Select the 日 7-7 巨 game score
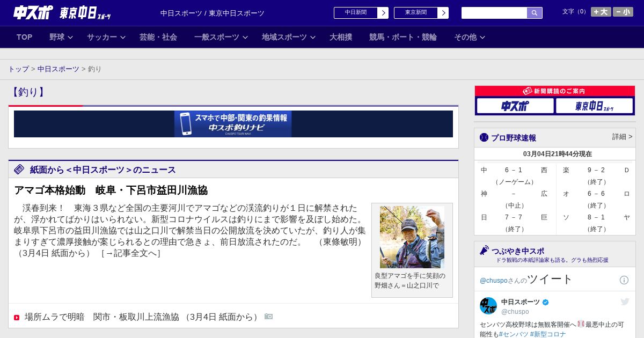 [x=514, y=217]
